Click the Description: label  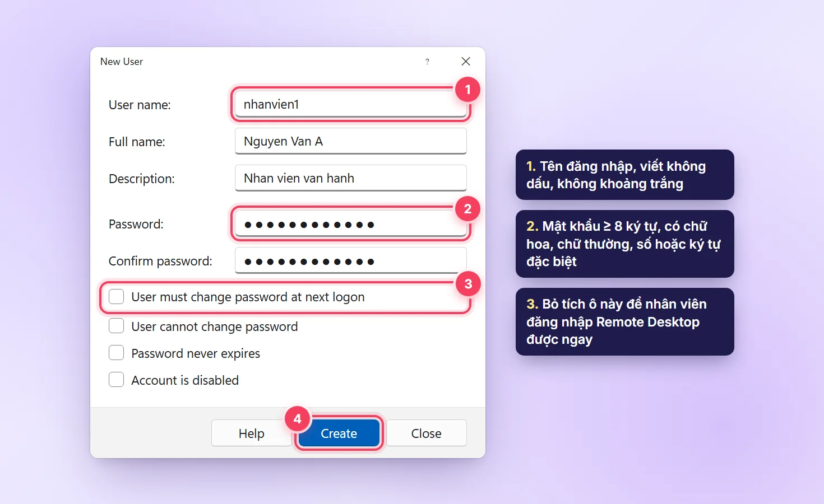142,179
